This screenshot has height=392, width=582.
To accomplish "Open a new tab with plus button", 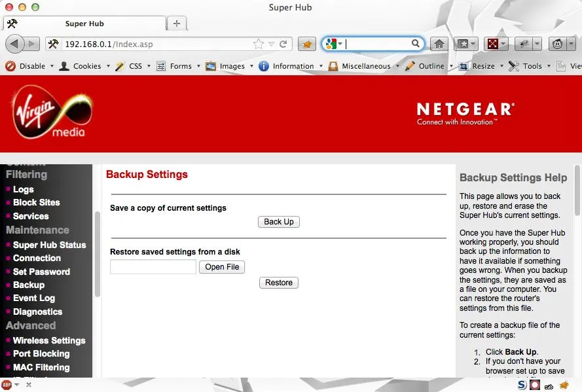I will click(x=177, y=24).
